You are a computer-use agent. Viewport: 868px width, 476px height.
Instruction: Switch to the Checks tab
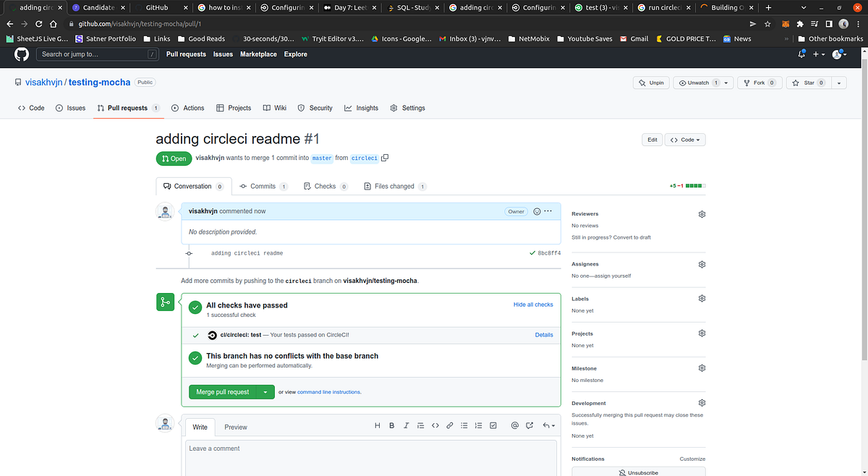[325, 186]
